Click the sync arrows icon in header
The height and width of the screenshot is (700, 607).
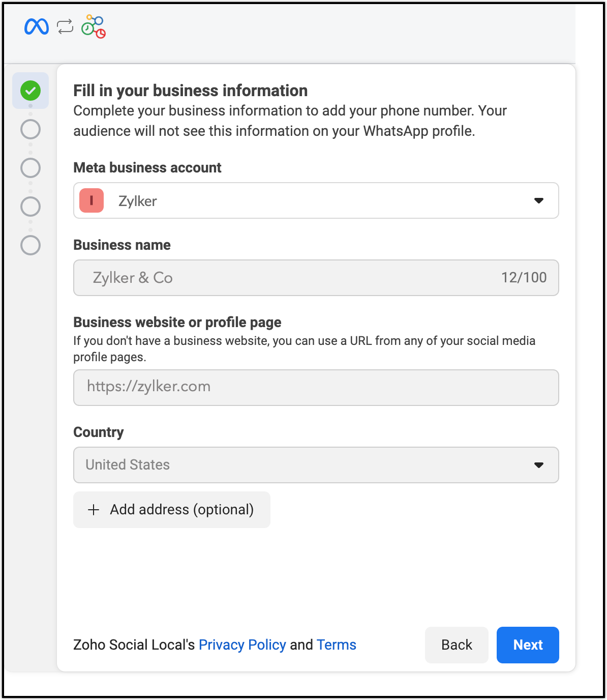pyautogui.click(x=65, y=26)
